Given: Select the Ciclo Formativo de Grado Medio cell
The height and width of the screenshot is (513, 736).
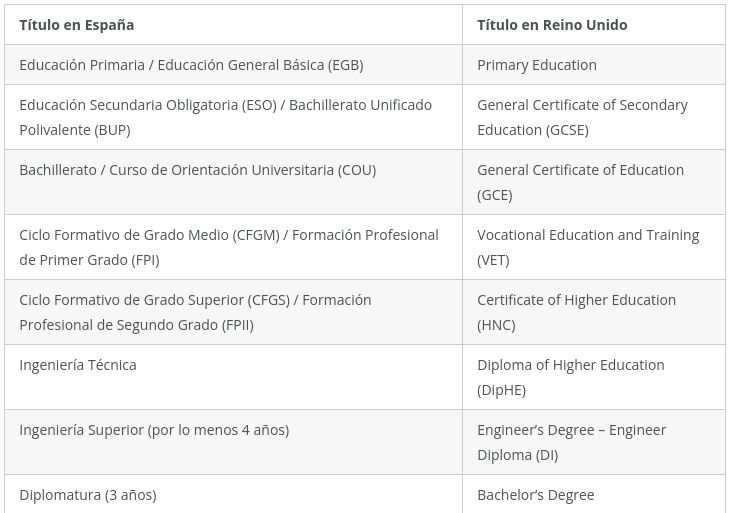Looking at the screenshot, I should pos(228,247).
